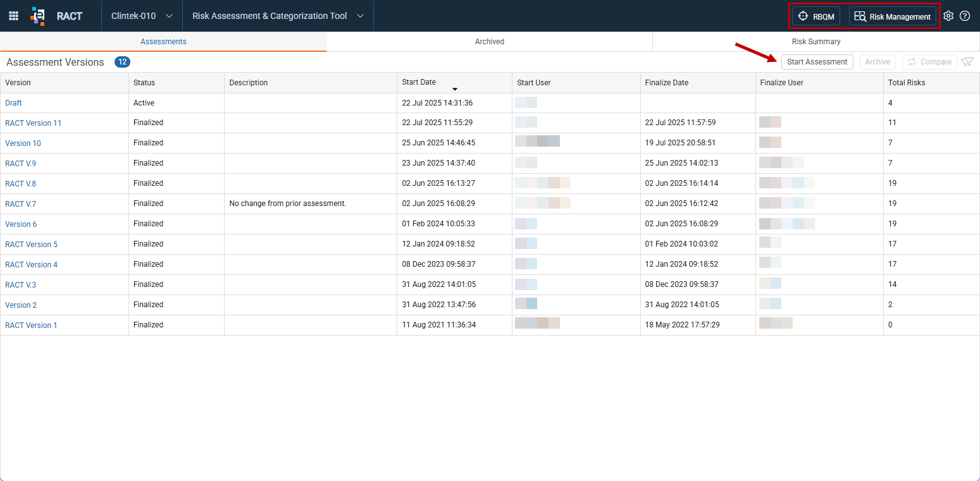The width and height of the screenshot is (980, 481).
Task: Open RACT Version 11 link
Action: click(x=34, y=123)
